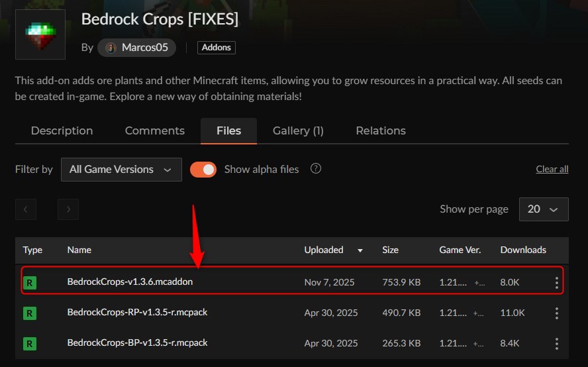The height and width of the screenshot is (367, 588).
Task: Sort by Uploaded column header
Action: pos(324,250)
